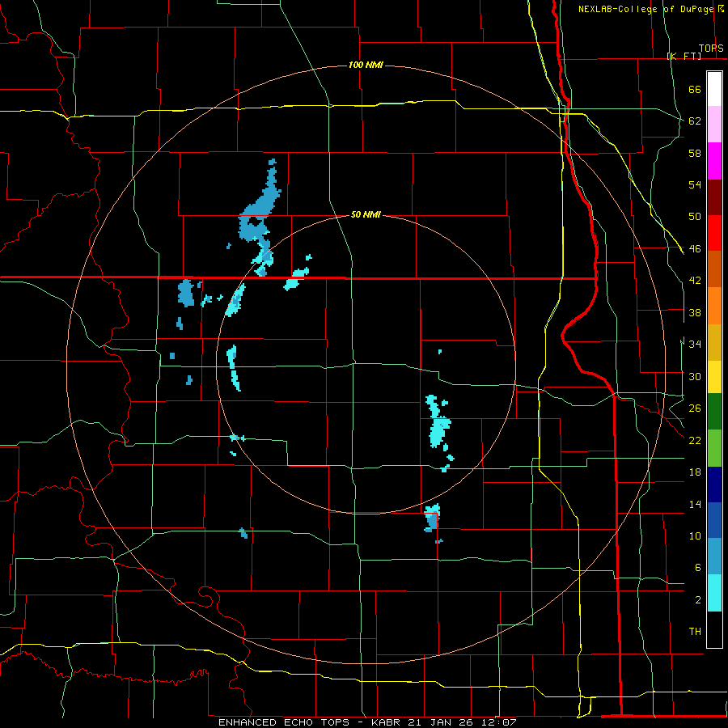Image resolution: width=728 pixels, height=728 pixels.
Task: Click the 58 legend value
Action: pos(695,153)
